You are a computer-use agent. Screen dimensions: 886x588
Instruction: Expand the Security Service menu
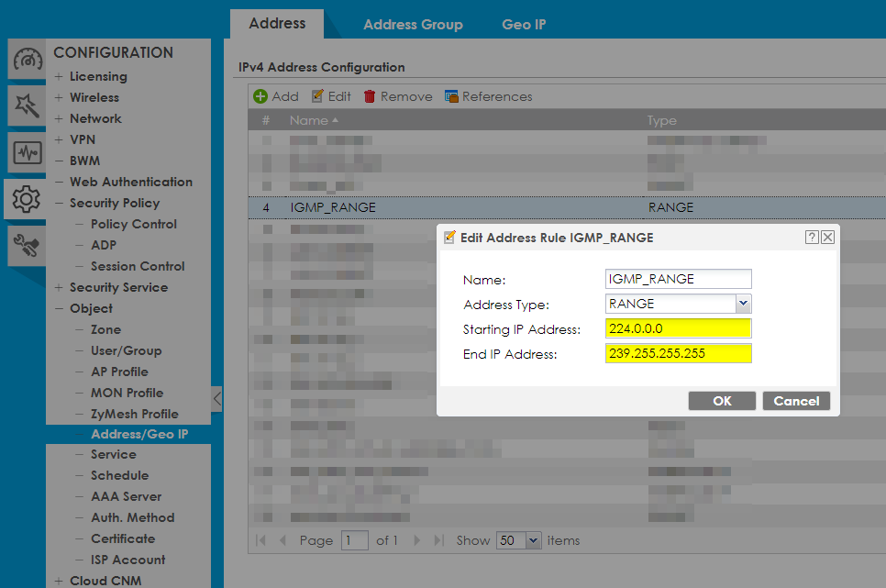pos(59,288)
